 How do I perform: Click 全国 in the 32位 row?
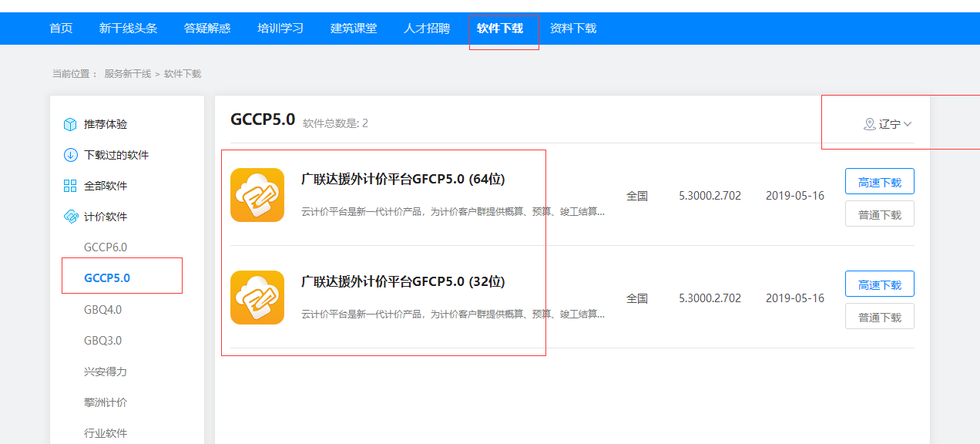pyautogui.click(x=637, y=298)
